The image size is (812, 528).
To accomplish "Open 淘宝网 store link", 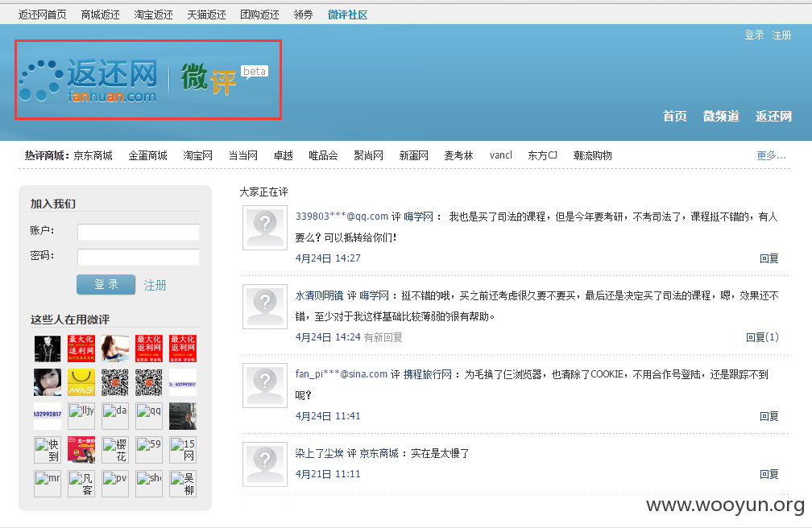I will (x=198, y=155).
